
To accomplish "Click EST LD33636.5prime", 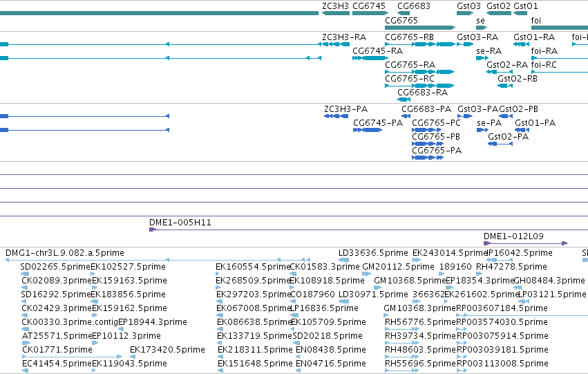I will (343, 259).
